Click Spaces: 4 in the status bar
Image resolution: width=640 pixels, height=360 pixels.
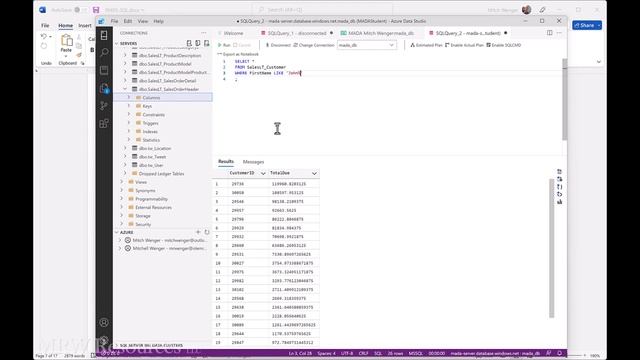coord(326,353)
